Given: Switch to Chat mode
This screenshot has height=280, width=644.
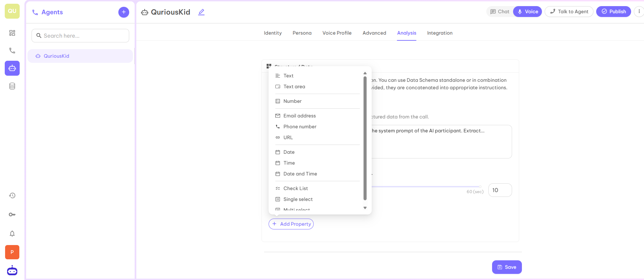Looking at the screenshot, I should (x=500, y=12).
